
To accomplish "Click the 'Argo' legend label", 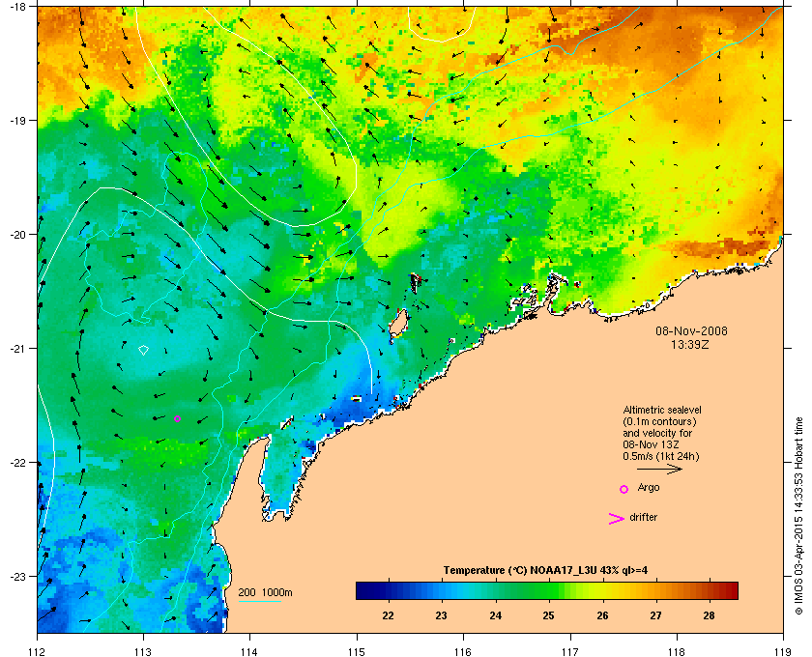I will pyautogui.click(x=649, y=488).
